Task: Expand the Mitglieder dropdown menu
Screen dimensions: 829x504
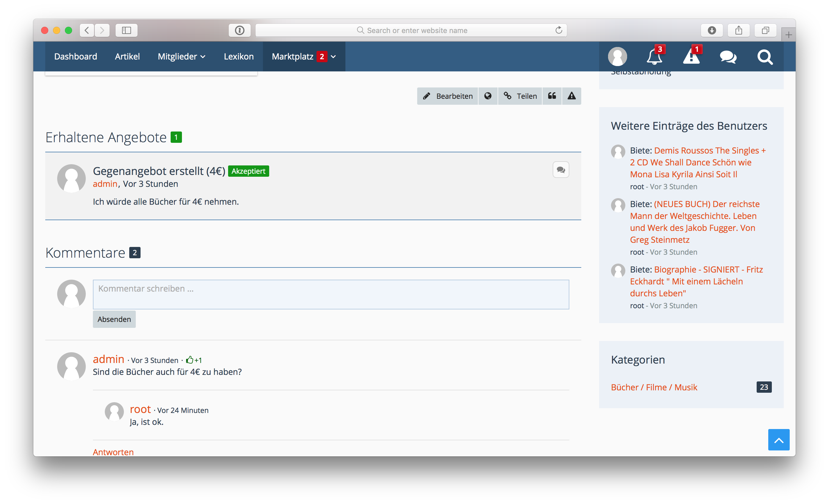Action: tap(182, 57)
